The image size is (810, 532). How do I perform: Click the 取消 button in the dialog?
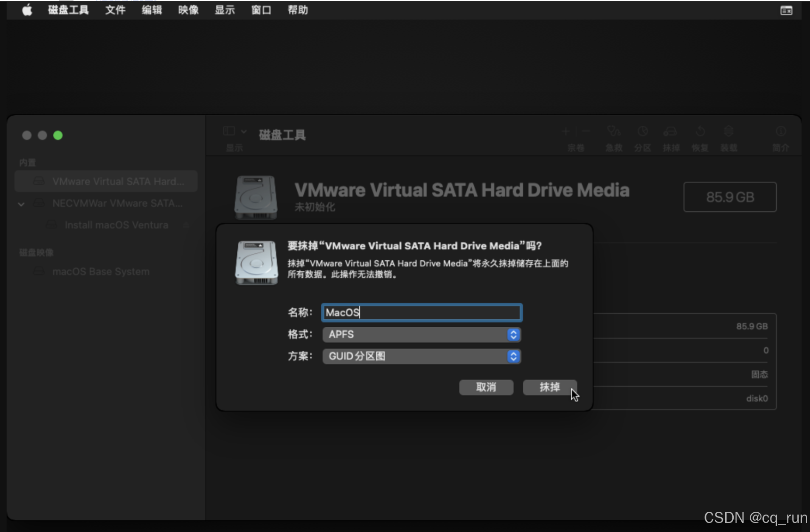tap(486, 387)
